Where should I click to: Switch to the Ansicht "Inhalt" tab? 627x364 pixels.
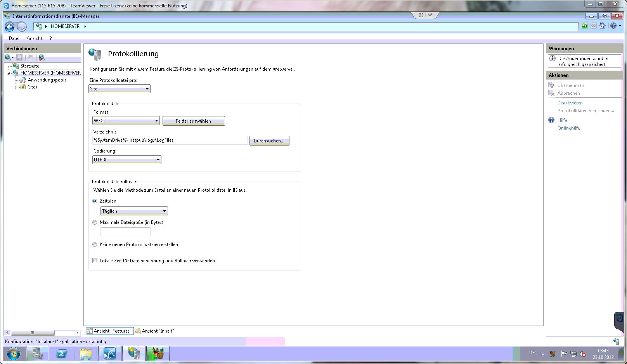[x=154, y=331]
